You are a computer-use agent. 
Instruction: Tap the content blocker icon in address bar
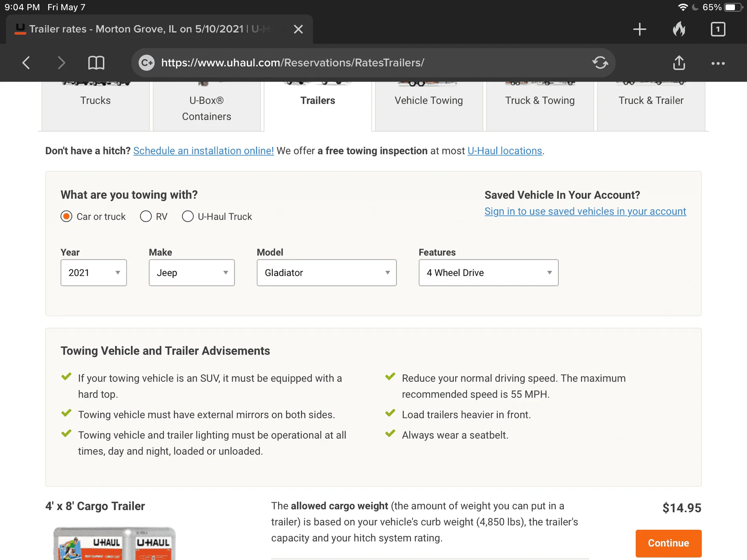(147, 62)
